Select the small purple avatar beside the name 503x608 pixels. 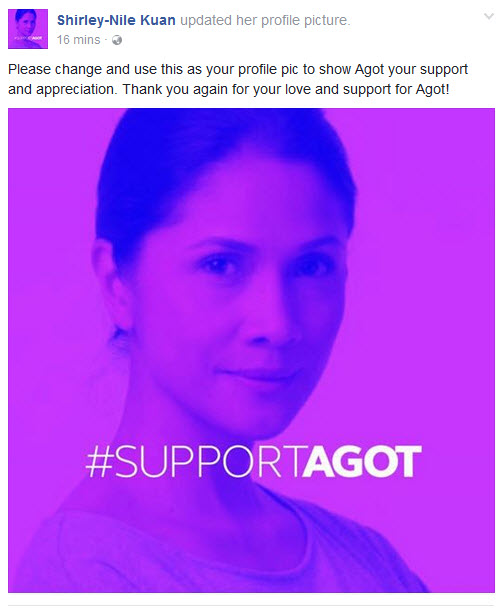(x=28, y=29)
